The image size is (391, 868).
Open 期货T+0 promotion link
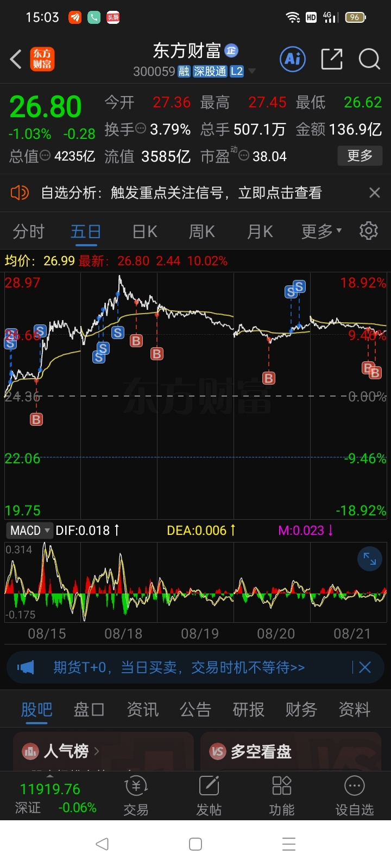click(x=179, y=667)
